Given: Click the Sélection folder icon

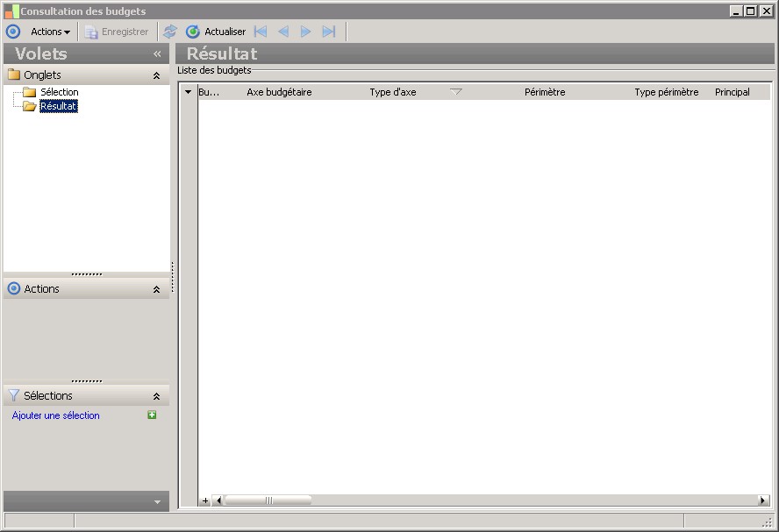Looking at the screenshot, I should [x=30, y=92].
